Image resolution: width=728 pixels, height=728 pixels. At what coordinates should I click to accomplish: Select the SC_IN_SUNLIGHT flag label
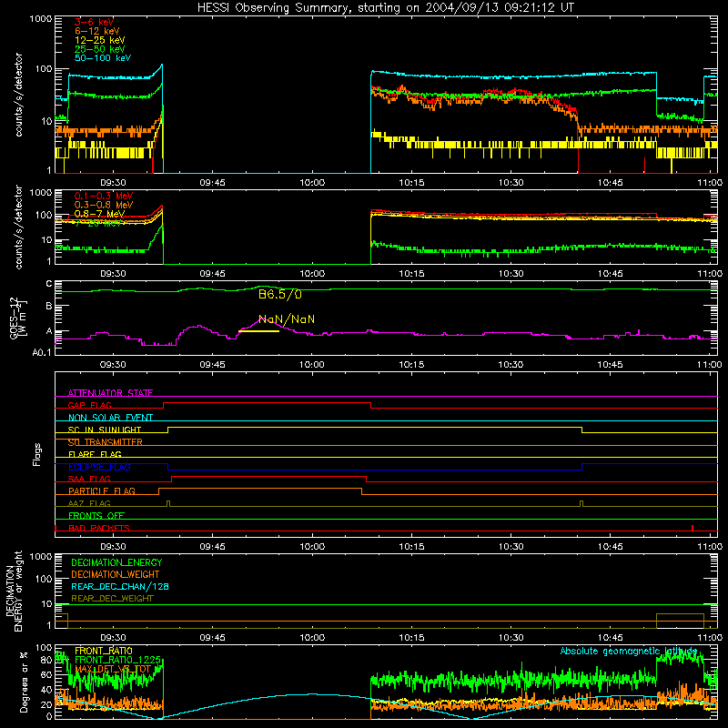tap(105, 430)
